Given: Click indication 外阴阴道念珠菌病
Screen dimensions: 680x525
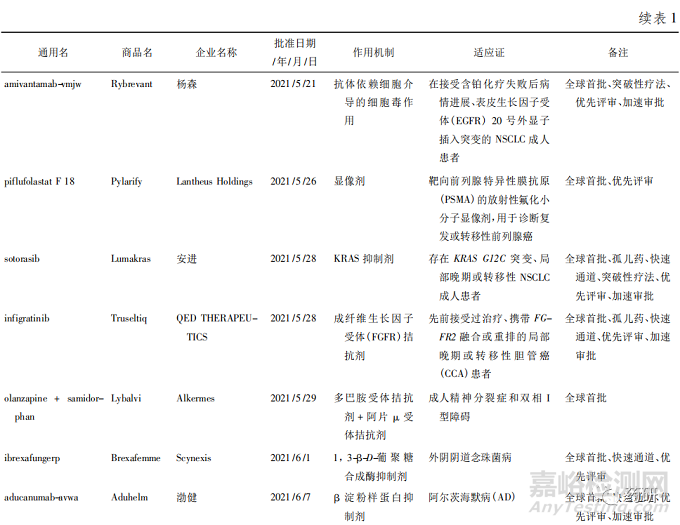Looking at the screenshot, I should pyautogui.click(x=470, y=458).
